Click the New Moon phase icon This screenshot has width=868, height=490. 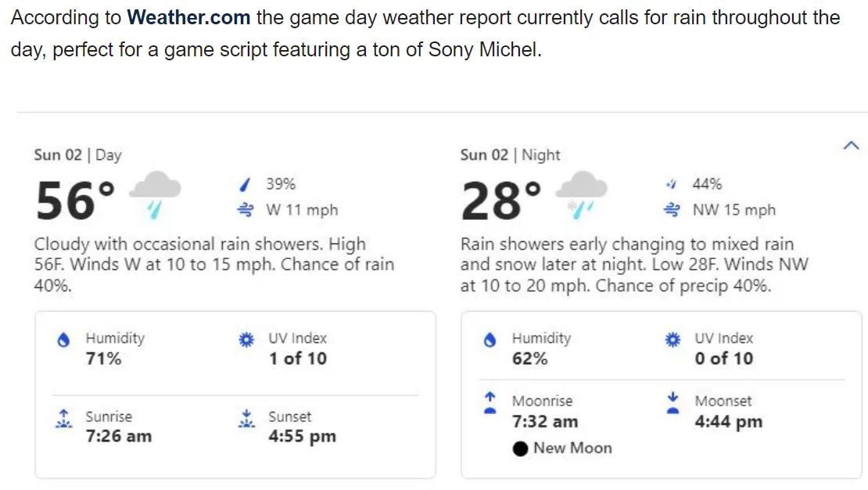(520, 449)
